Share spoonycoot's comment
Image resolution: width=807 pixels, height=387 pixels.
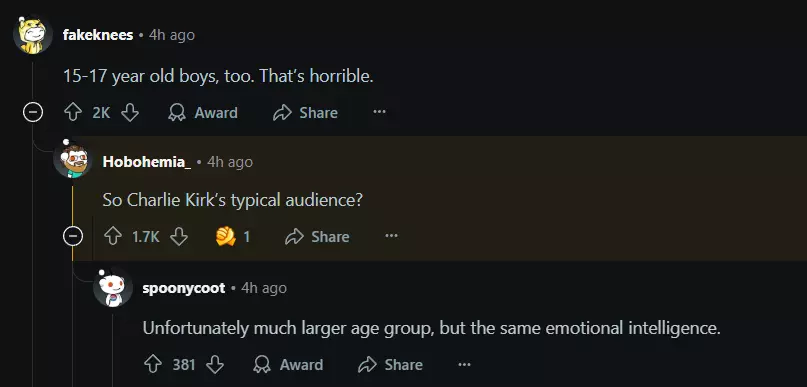391,365
